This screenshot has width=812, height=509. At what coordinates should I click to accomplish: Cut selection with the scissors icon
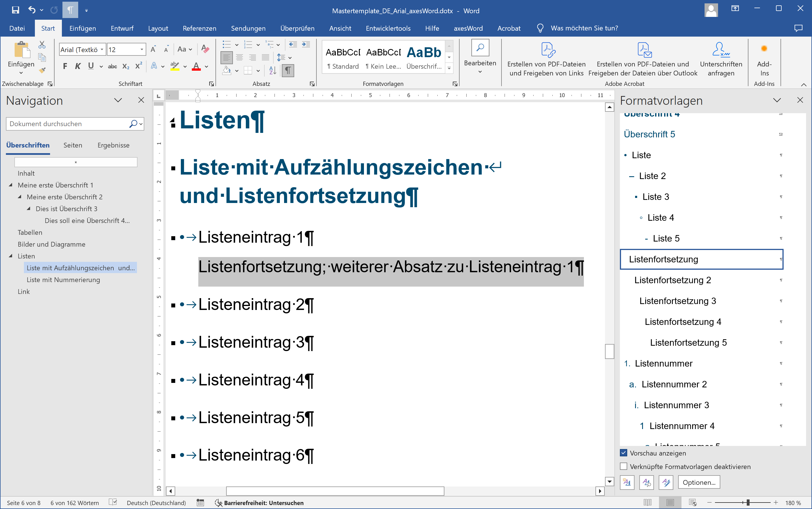click(42, 44)
